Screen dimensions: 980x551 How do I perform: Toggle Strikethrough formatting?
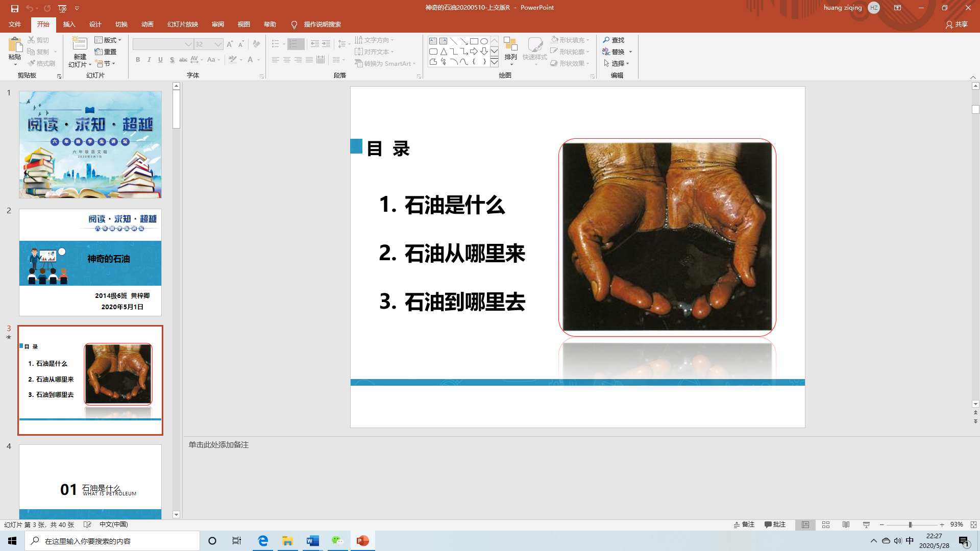coord(183,60)
